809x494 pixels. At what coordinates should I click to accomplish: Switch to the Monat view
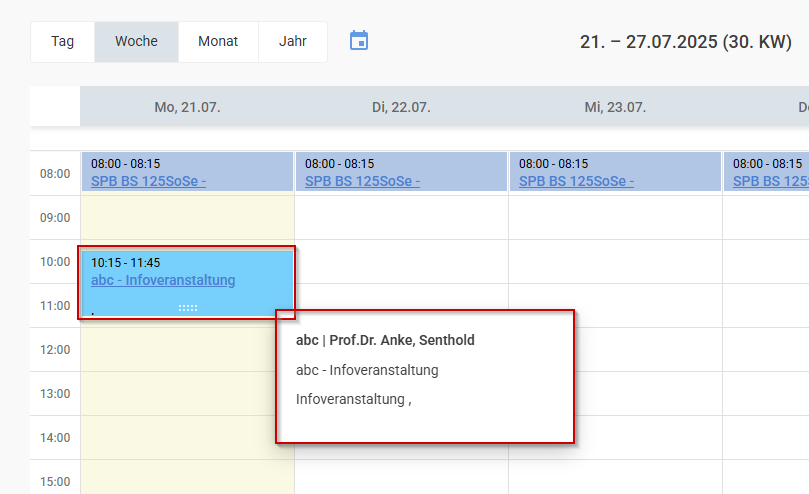pyautogui.click(x=218, y=41)
